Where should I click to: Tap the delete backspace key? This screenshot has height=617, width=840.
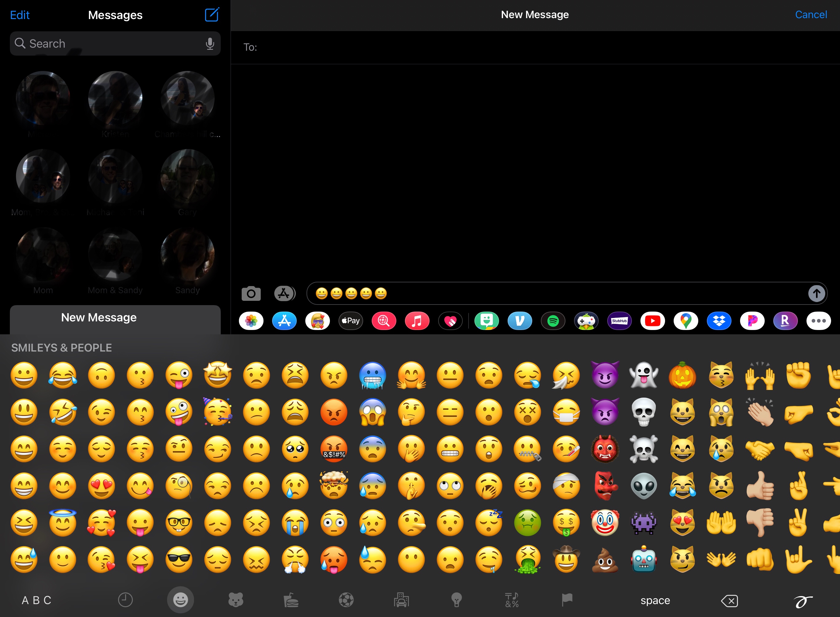click(x=729, y=601)
